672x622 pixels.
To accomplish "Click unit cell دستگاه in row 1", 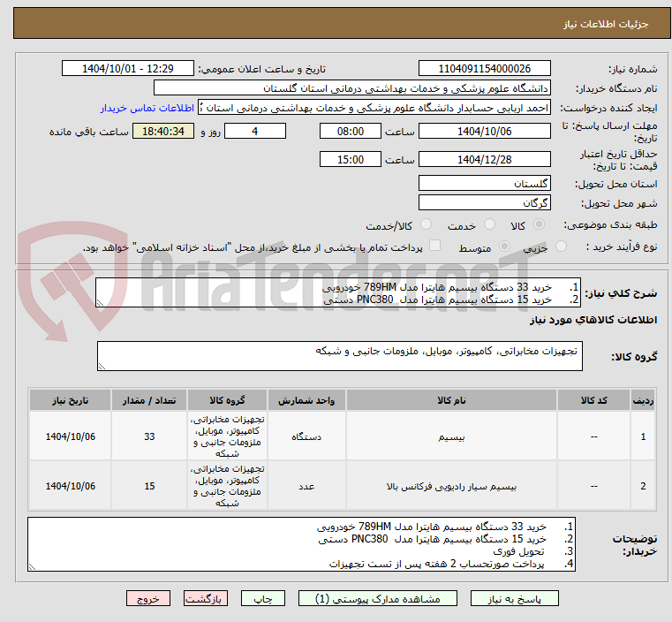I will point(306,436).
